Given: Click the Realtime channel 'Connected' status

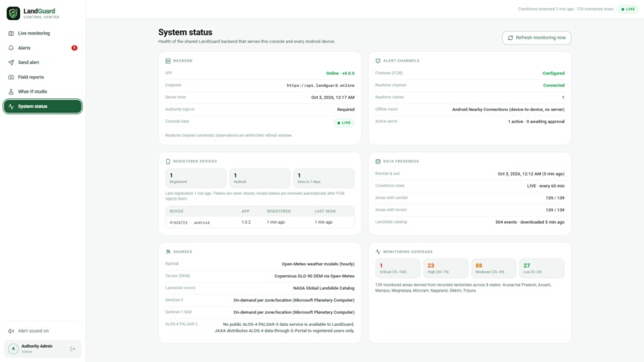Looking at the screenshot, I should tap(554, 86).
